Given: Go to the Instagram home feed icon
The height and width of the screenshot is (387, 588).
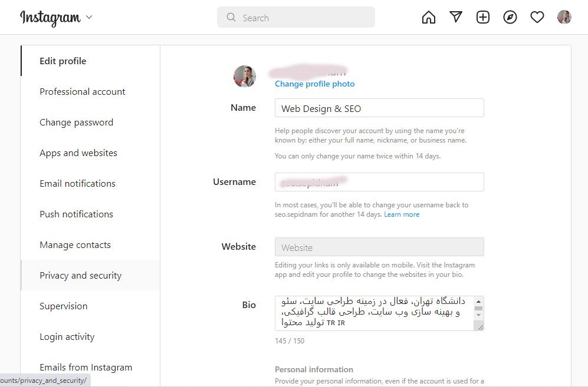Looking at the screenshot, I should [x=429, y=18].
